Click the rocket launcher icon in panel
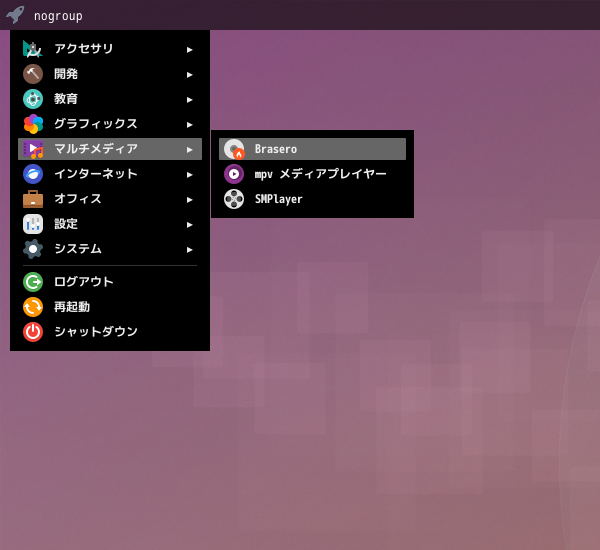Screen dimensions: 600x550 click(15, 15)
